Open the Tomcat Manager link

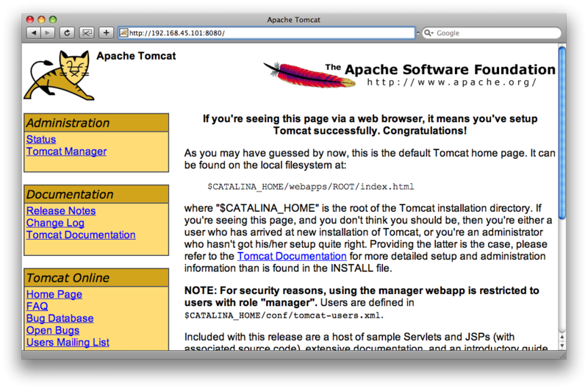[x=66, y=151]
